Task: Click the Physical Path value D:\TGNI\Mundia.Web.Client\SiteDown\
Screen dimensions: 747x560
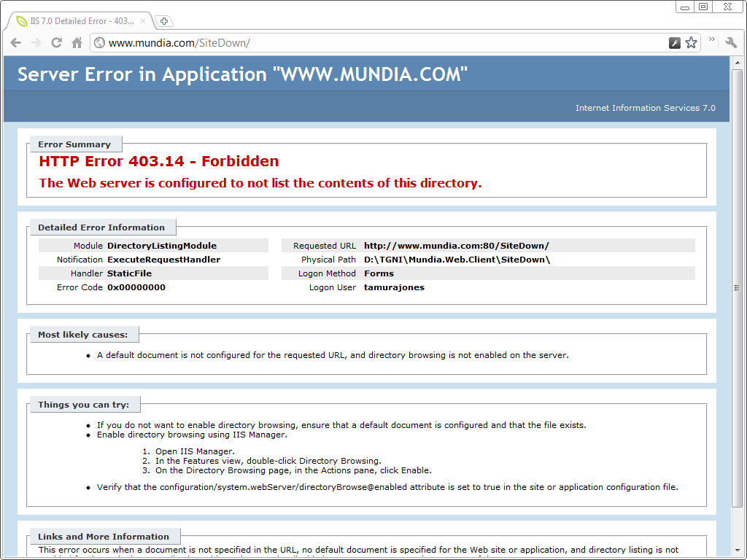Action: [x=457, y=260]
